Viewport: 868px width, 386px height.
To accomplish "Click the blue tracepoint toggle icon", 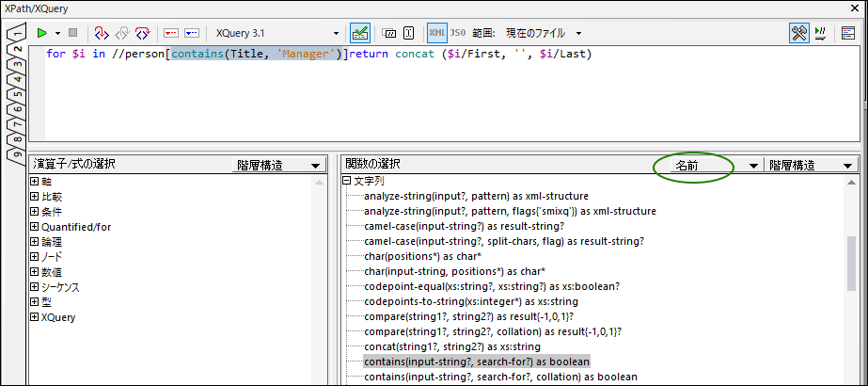I will [192, 33].
